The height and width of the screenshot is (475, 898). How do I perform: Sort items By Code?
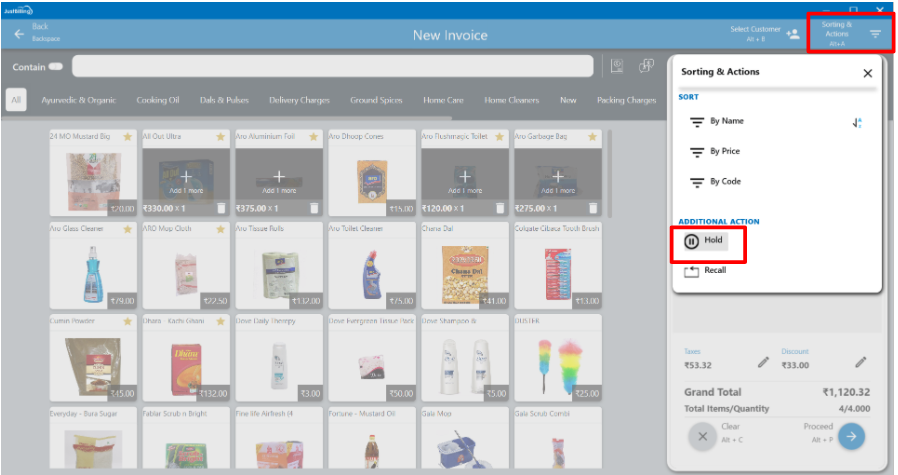click(x=725, y=182)
